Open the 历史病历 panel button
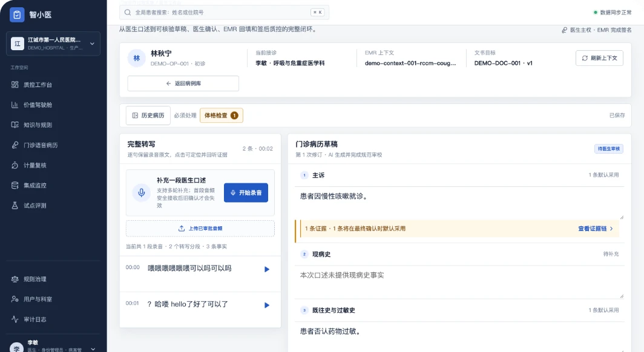This screenshot has width=644, height=352. coord(148,116)
